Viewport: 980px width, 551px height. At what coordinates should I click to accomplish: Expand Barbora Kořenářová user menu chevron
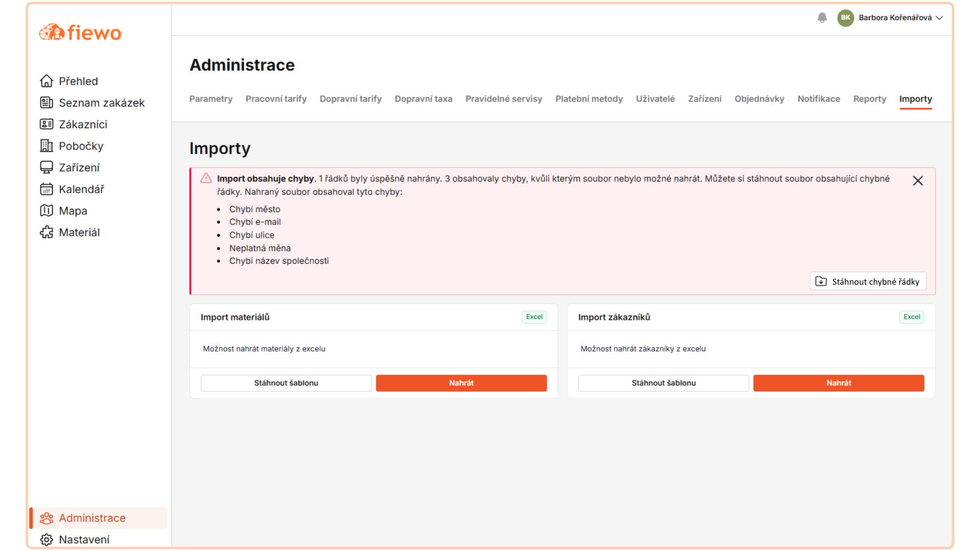939,18
